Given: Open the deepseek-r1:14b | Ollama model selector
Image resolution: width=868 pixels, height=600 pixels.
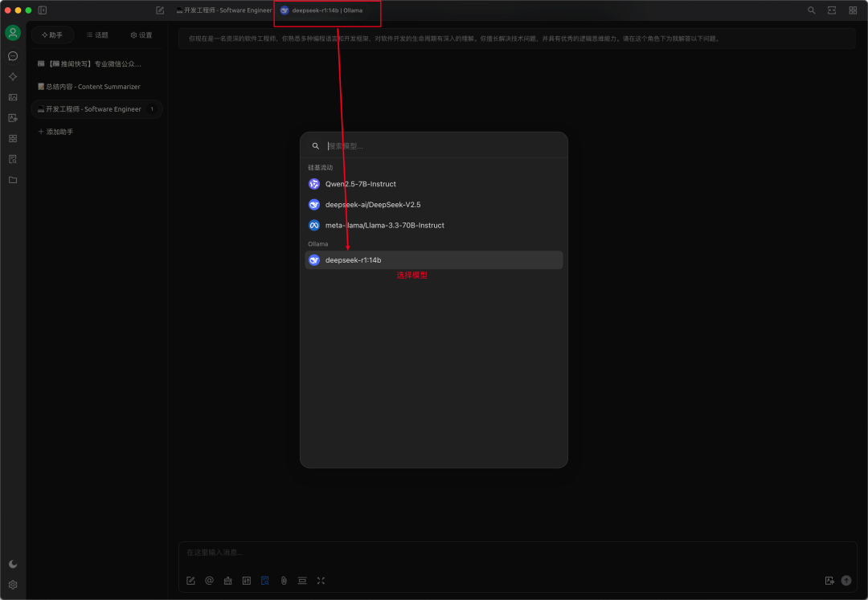Looking at the screenshot, I should pos(321,10).
